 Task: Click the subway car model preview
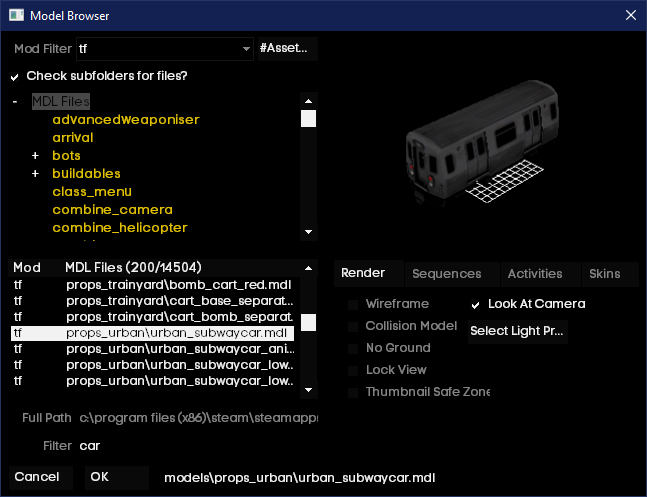(482, 142)
